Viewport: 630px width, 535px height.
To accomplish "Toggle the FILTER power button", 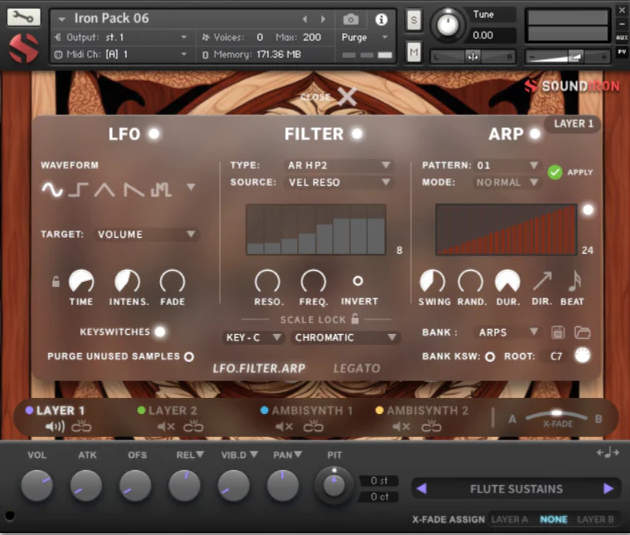I will pos(356,134).
